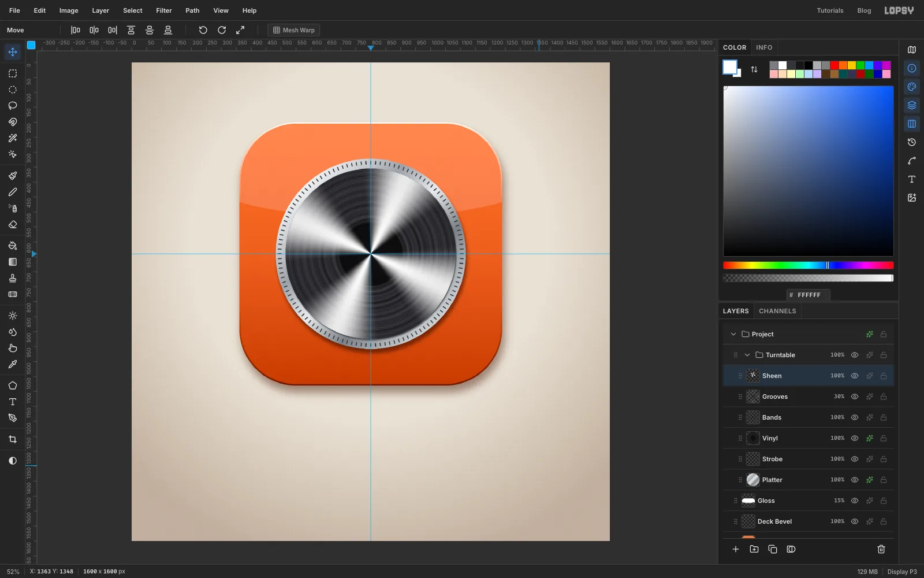This screenshot has width=924, height=578.
Task: Select the Magic Wand tool
Action: (13, 138)
